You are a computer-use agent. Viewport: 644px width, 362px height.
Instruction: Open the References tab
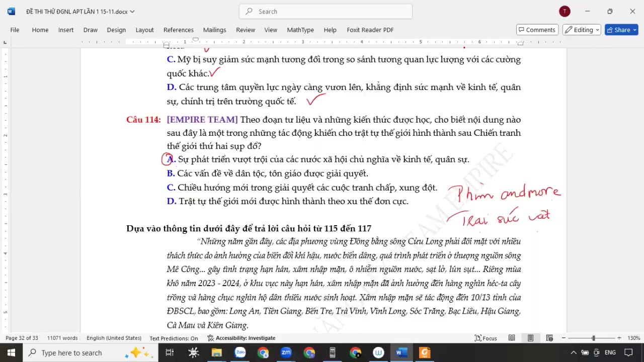pos(178,30)
